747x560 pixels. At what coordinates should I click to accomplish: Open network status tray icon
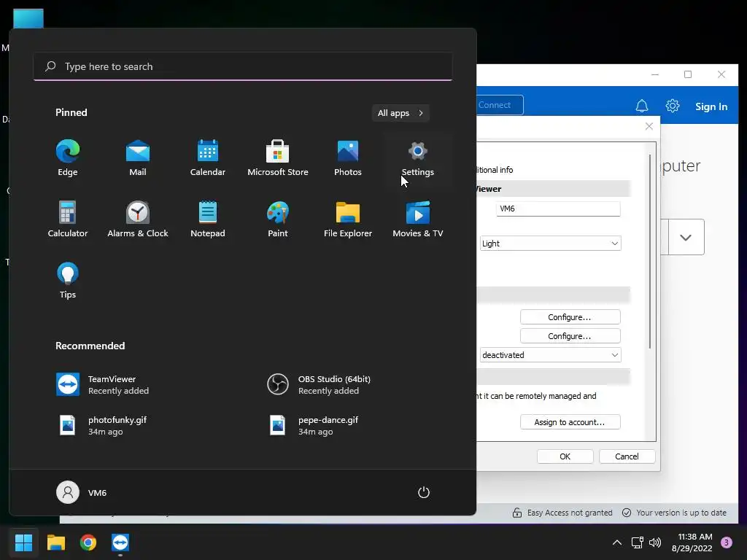[637, 542]
